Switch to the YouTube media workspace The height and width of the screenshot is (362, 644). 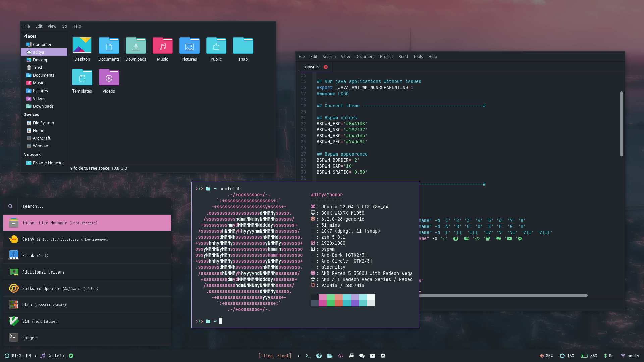tap(373, 356)
